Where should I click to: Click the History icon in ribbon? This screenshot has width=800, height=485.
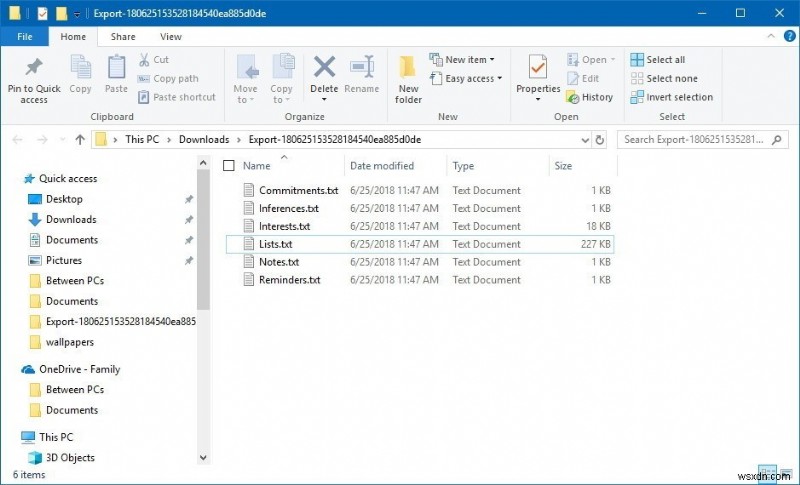coord(574,97)
